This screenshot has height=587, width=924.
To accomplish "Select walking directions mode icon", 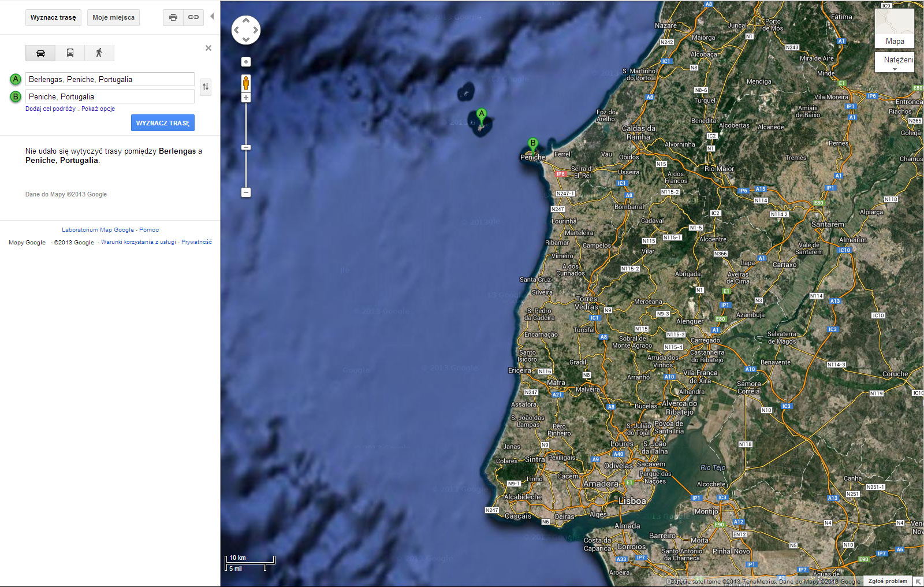I will [x=99, y=53].
